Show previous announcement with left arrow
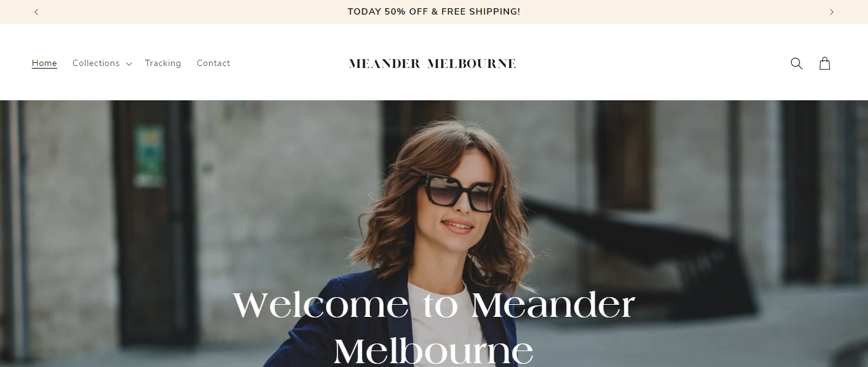The image size is (868, 367). point(36,12)
